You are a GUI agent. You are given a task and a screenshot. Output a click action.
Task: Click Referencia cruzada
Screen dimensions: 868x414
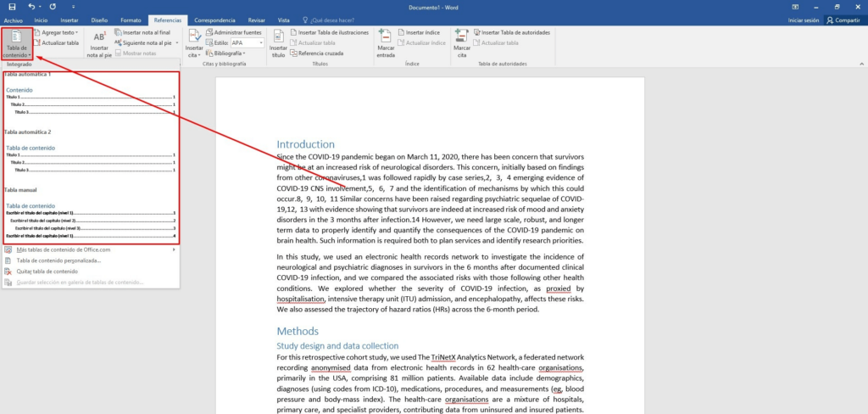[317, 53]
